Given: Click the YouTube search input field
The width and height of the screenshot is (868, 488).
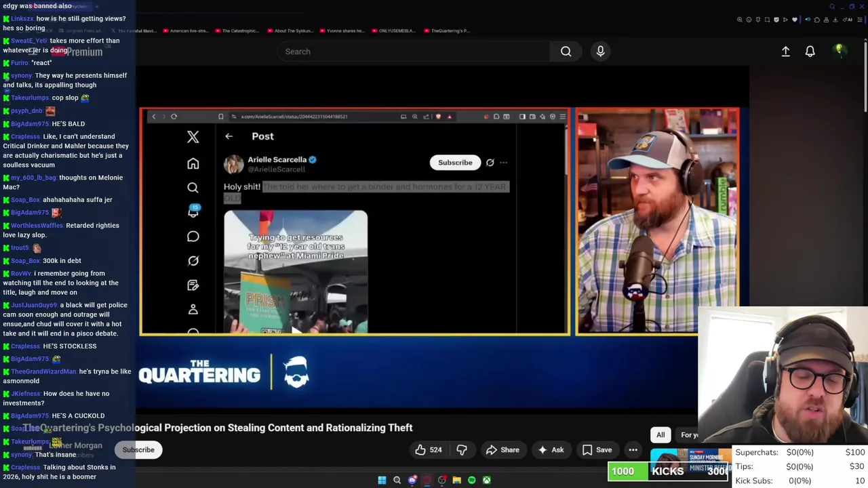Looking at the screenshot, I should pyautogui.click(x=414, y=52).
